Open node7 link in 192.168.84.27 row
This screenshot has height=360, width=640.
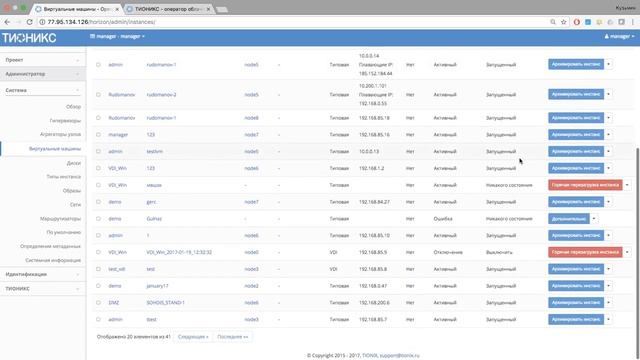pos(251,202)
